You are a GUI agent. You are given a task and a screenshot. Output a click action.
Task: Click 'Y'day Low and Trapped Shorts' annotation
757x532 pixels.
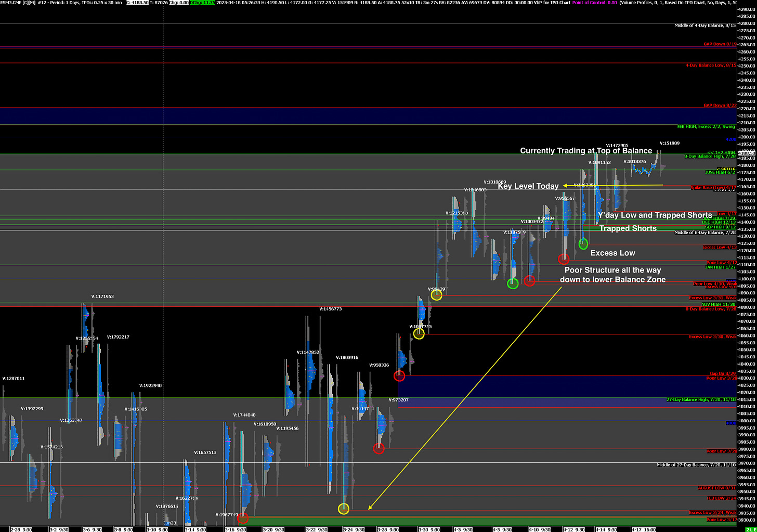[655, 215]
